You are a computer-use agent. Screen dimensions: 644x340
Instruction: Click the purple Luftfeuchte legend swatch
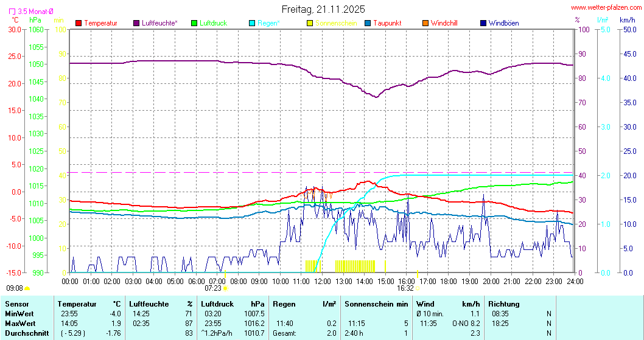tap(136, 23)
